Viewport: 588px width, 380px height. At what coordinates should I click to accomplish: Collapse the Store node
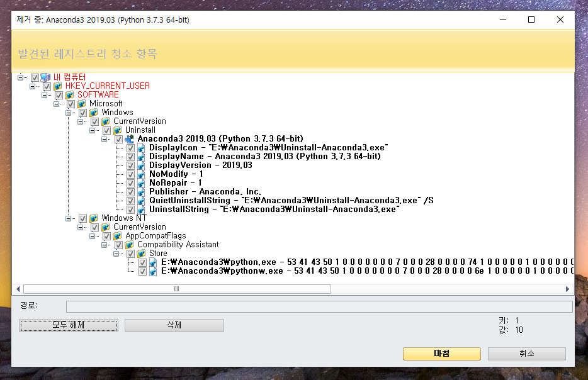coord(116,254)
